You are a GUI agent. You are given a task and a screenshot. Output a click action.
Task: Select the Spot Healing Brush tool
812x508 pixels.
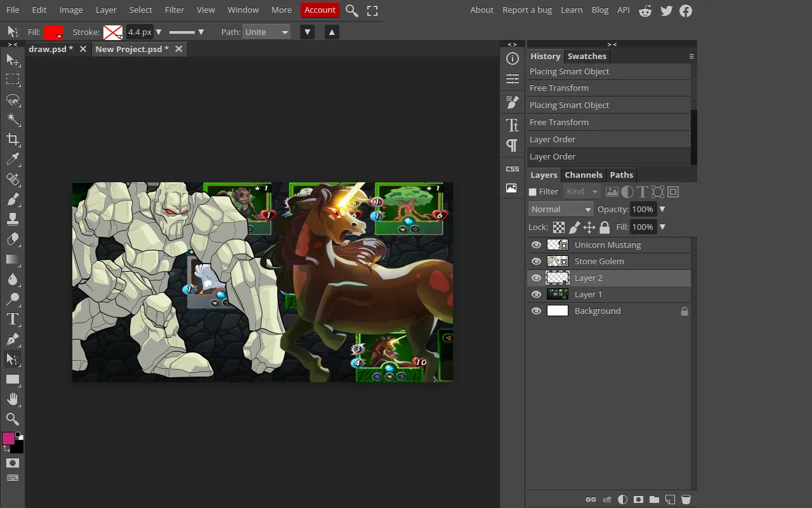(13, 180)
